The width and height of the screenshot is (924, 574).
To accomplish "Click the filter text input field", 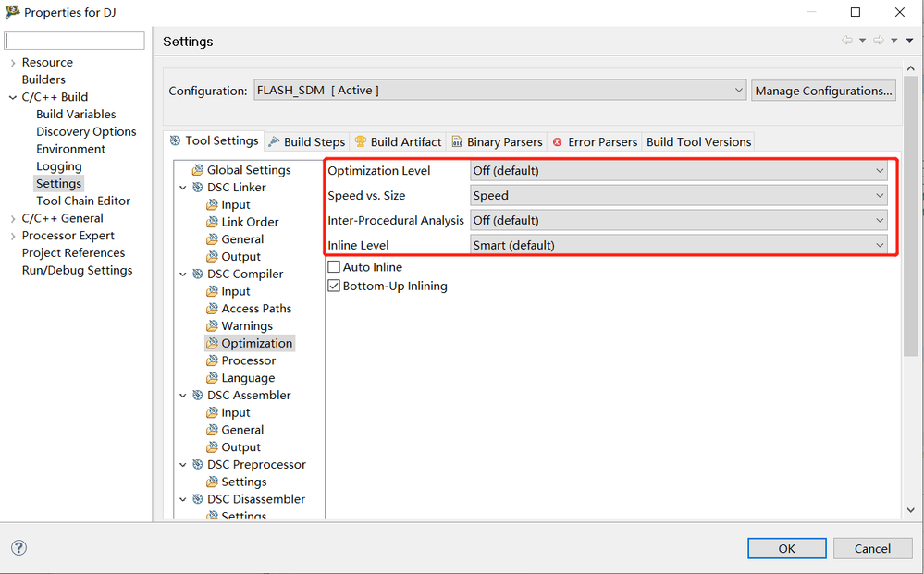I will click(75, 41).
